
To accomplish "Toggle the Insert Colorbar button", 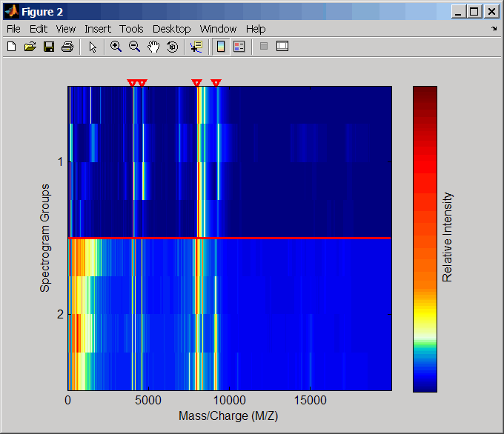I will 220,47.
